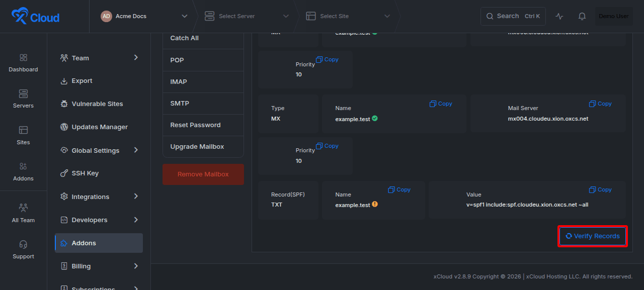The height and width of the screenshot is (290, 644).
Task: Open Team in the settings menu
Action: 99,58
